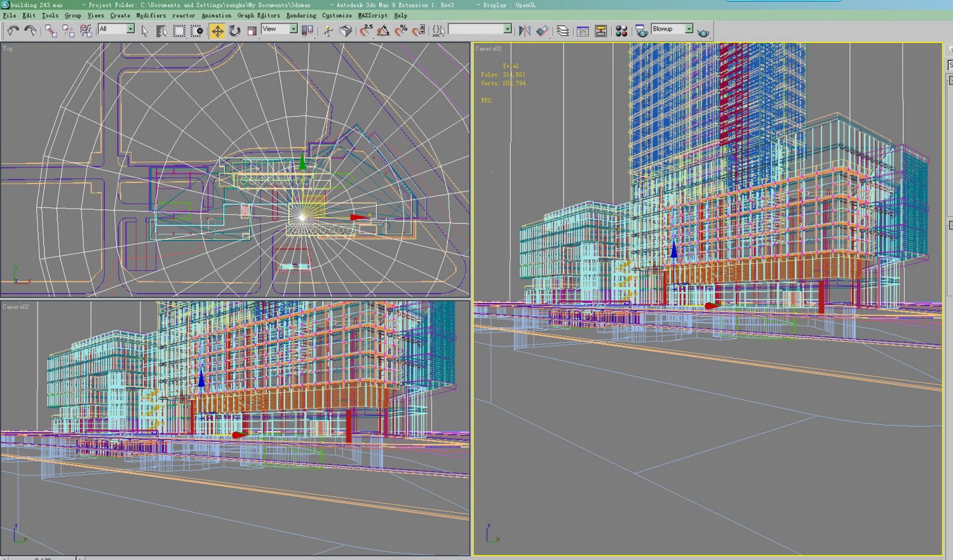The image size is (953, 560).
Task: Click the 'Verts: 203,794' statistics text
Action: 503,83
